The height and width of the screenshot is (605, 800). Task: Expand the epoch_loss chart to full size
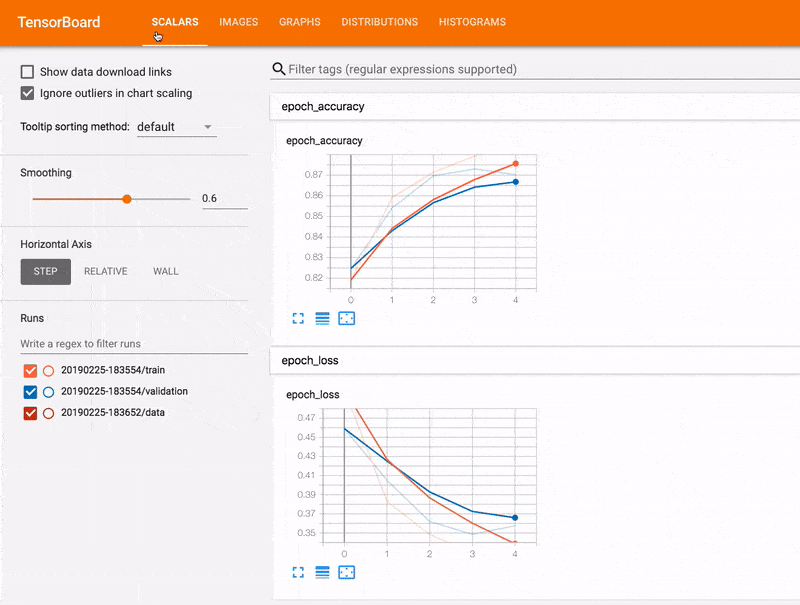[298, 572]
